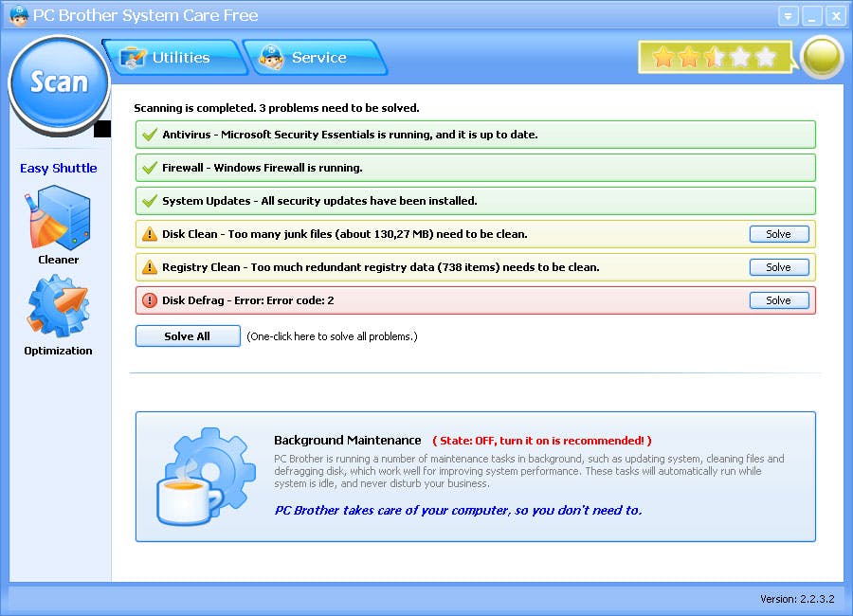Select the Antivirus status row text
The width and height of the screenshot is (853, 616).
[x=350, y=135]
